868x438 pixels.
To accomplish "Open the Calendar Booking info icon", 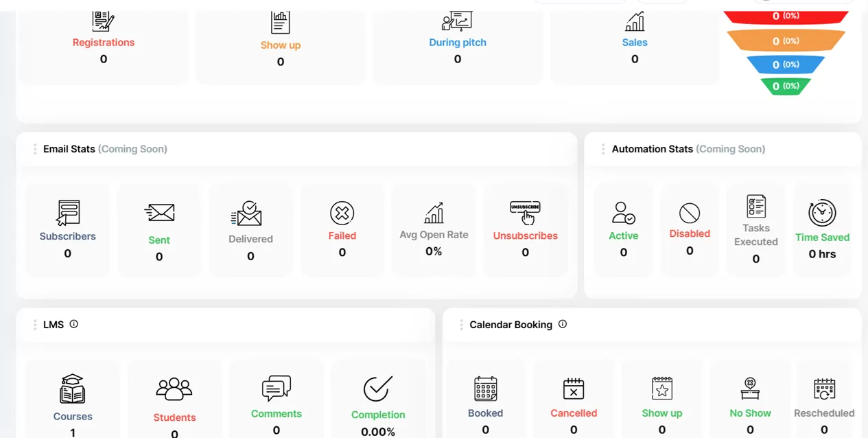I will point(563,324).
